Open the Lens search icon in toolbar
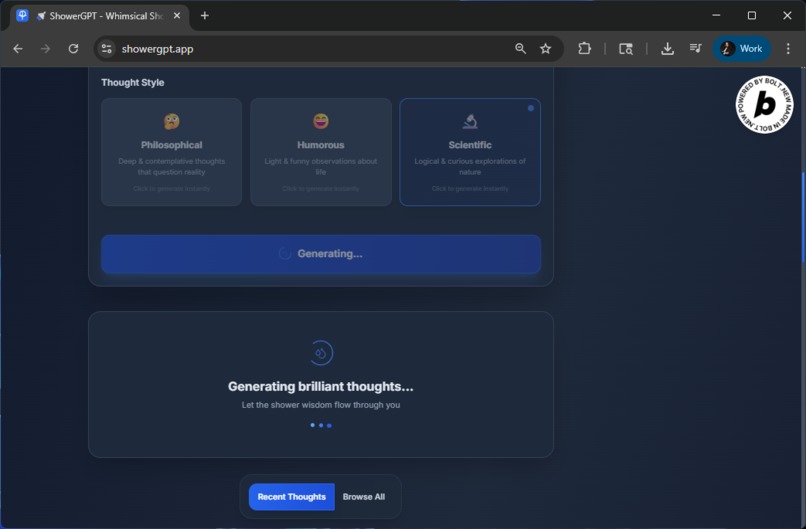 [x=626, y=49]
